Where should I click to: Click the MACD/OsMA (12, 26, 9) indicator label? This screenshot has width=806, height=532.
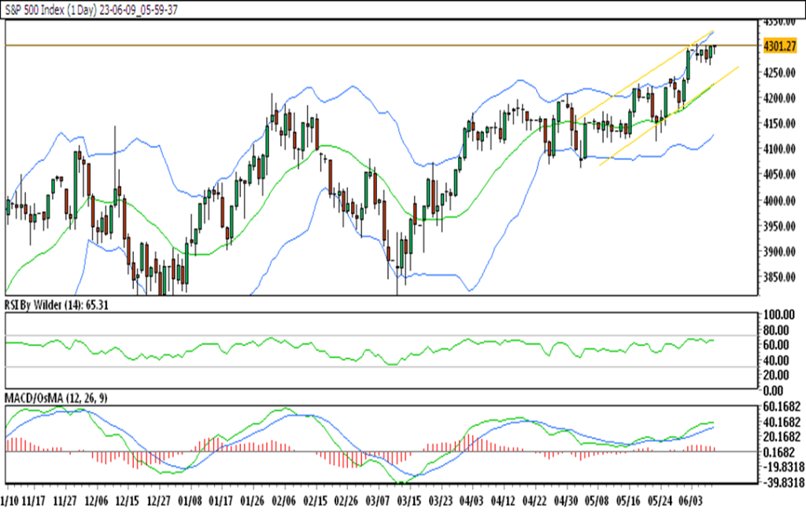point(56,398)
